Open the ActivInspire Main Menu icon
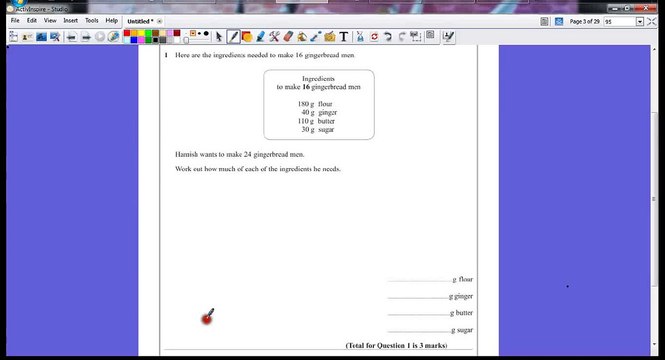Image resolution: width=665 pixels, height=360 pixels. (x=13, y=36)
